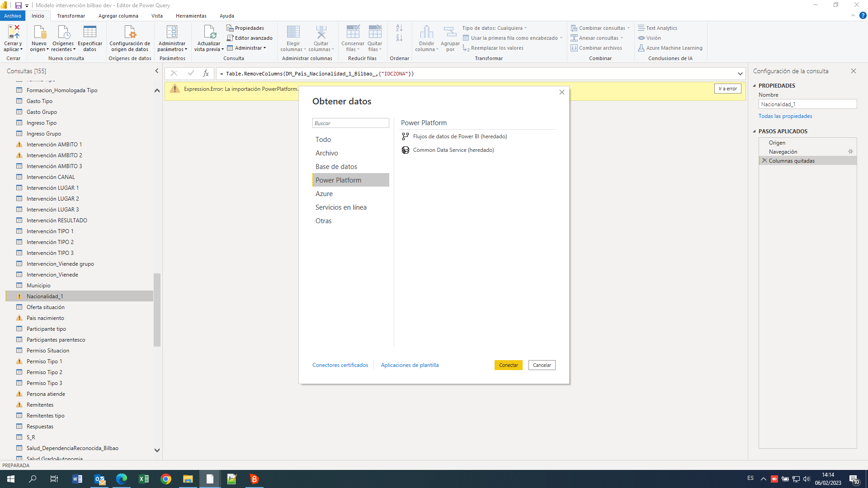Viewport: 868px width, 488px height.
Task: Click the Dividir columna icon
Action: click(x=426, y=32)
